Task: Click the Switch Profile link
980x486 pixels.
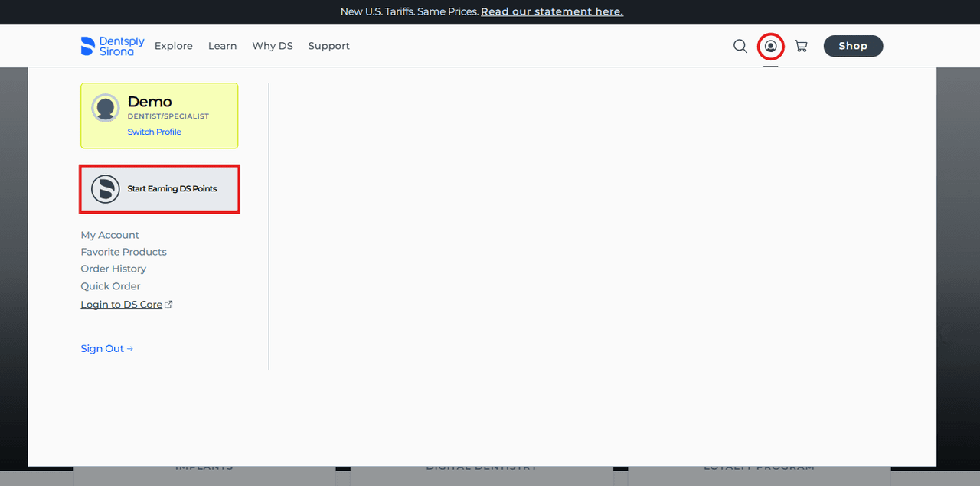Action: pyautogui.click(x=155, y=132)
